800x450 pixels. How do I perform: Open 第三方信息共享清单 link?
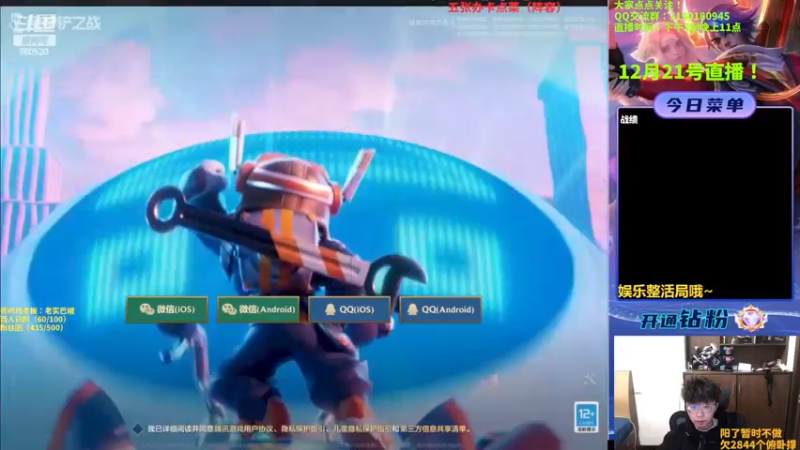(x=433, y=429)
